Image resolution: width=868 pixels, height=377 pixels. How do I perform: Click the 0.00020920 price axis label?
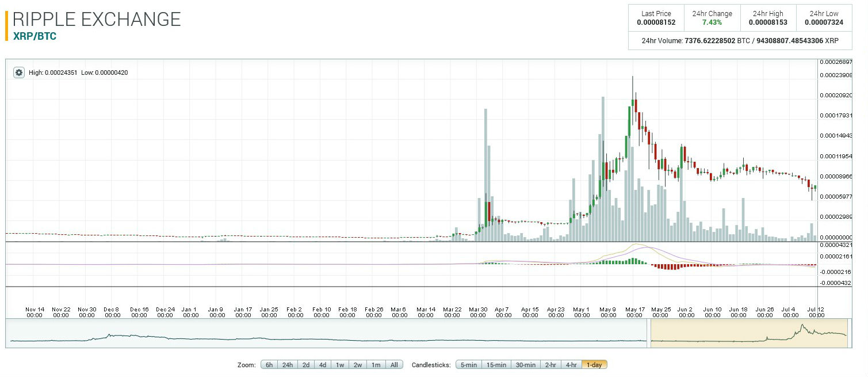[836, 95]
